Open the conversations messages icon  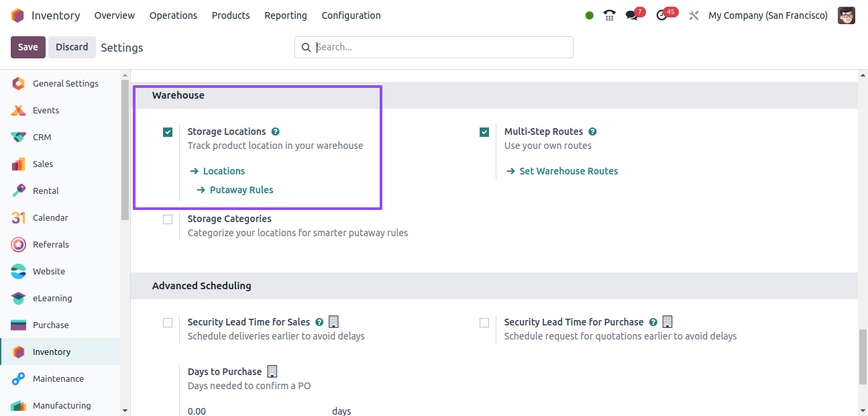(632, 15)
